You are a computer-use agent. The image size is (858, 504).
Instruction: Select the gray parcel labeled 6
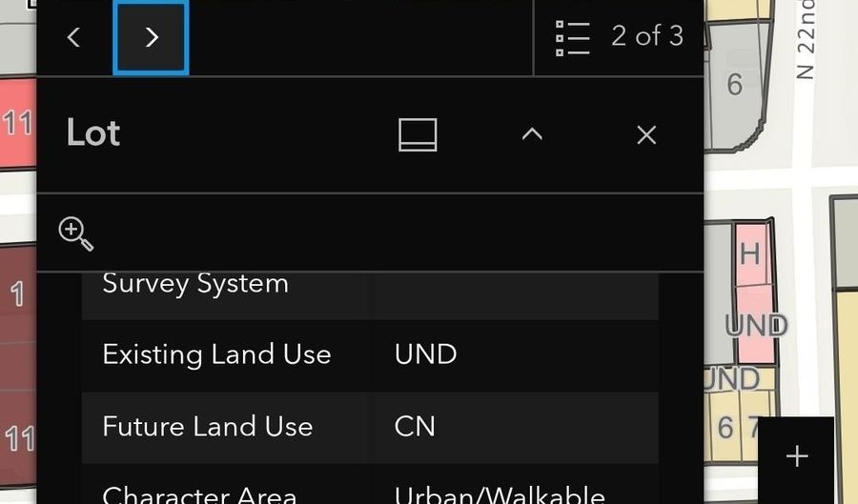733,85
